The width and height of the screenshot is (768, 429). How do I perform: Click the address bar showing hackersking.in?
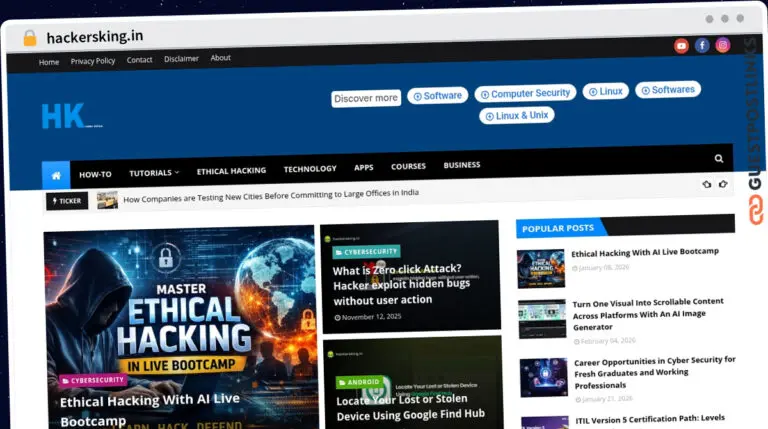95,37
